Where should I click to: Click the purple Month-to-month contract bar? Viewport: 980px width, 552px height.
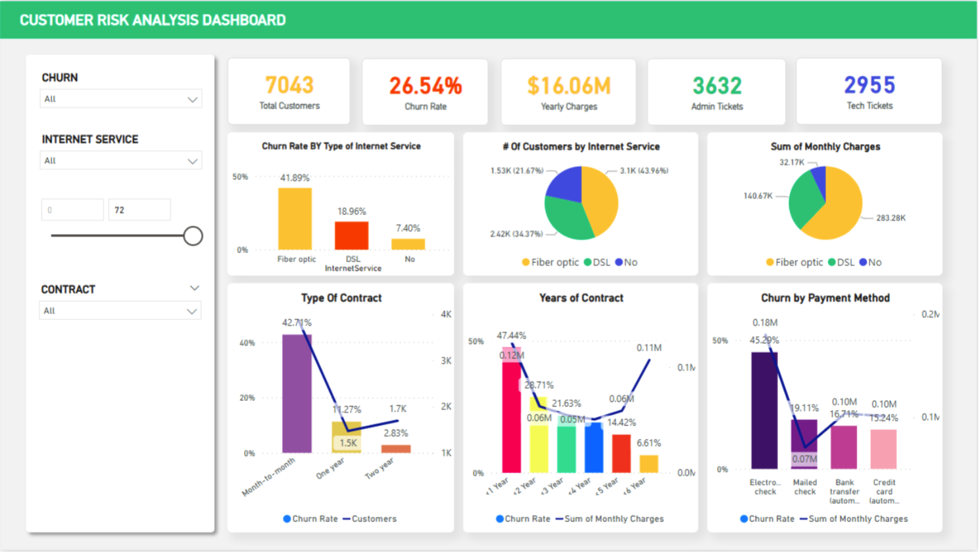tap(297, 393)
